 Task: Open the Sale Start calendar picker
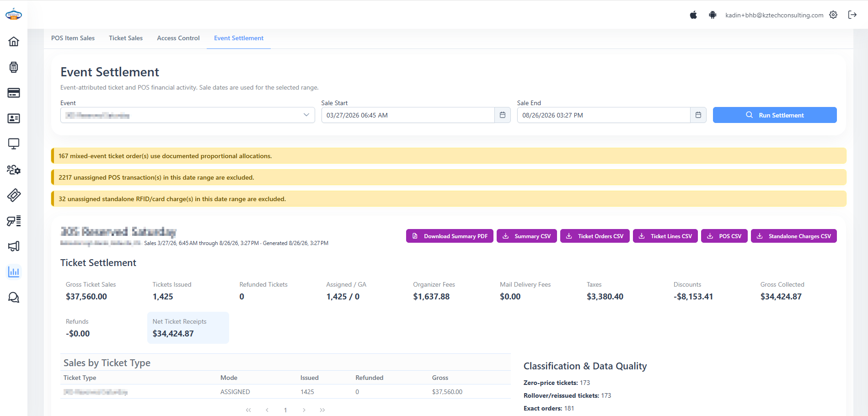(x=502, y=115)
